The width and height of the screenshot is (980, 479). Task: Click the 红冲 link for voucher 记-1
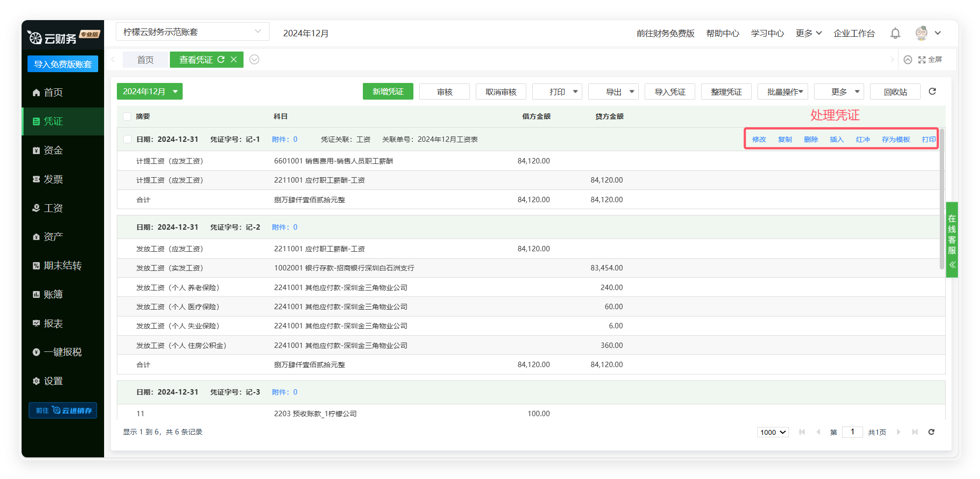(862, 139)
